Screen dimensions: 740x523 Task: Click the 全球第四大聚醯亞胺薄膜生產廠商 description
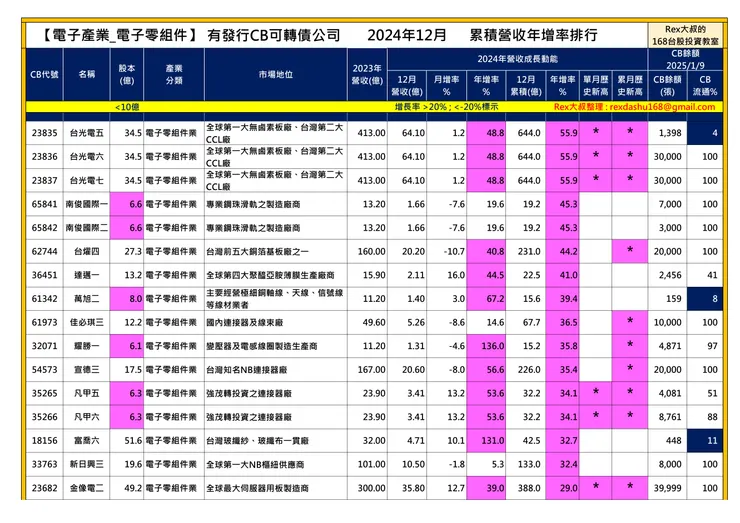[270, 275]
